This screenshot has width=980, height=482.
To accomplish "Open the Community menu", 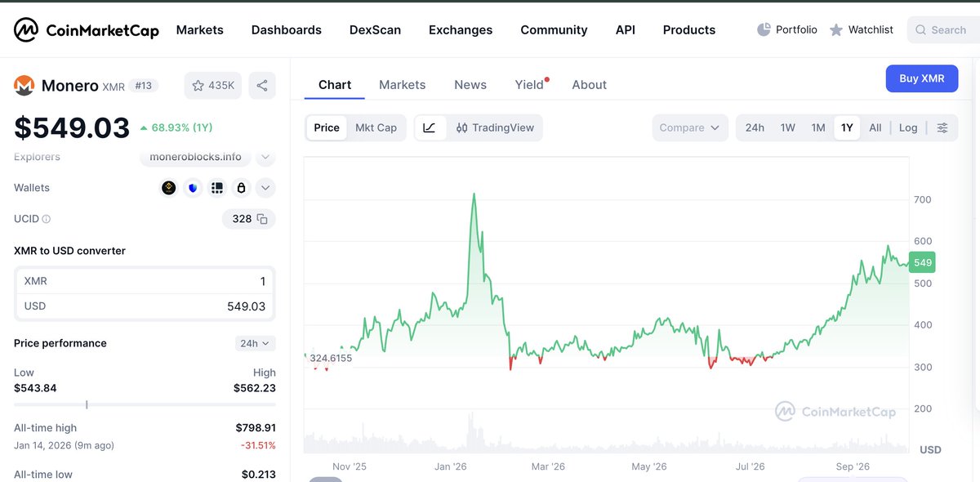I will tap(555, 29).
